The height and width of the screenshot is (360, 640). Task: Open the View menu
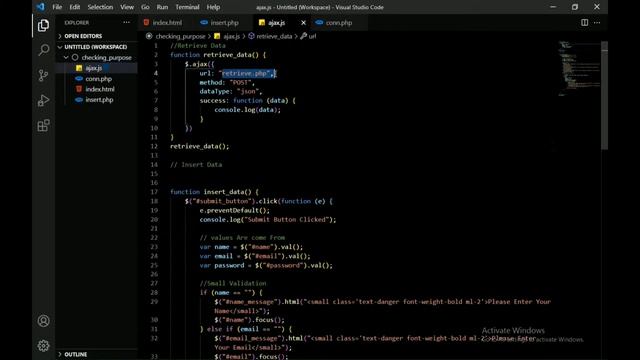click(x=127, y=7)
